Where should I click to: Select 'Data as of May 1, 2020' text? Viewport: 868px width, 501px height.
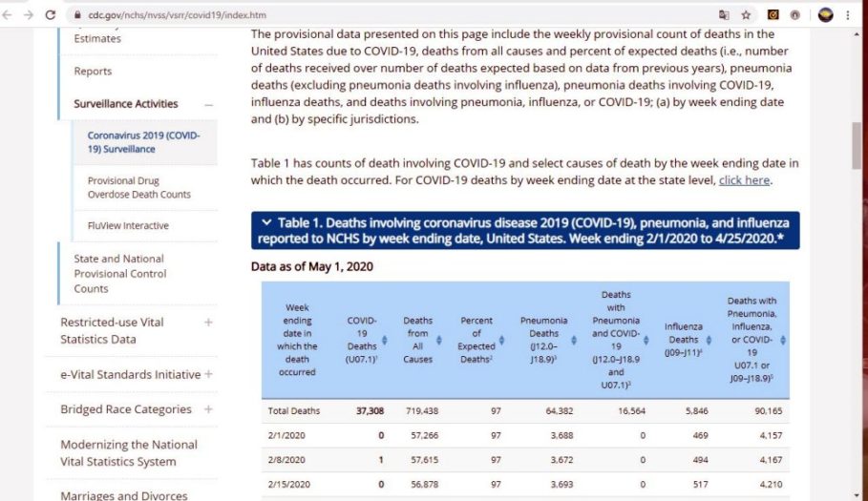pos(311,266)
